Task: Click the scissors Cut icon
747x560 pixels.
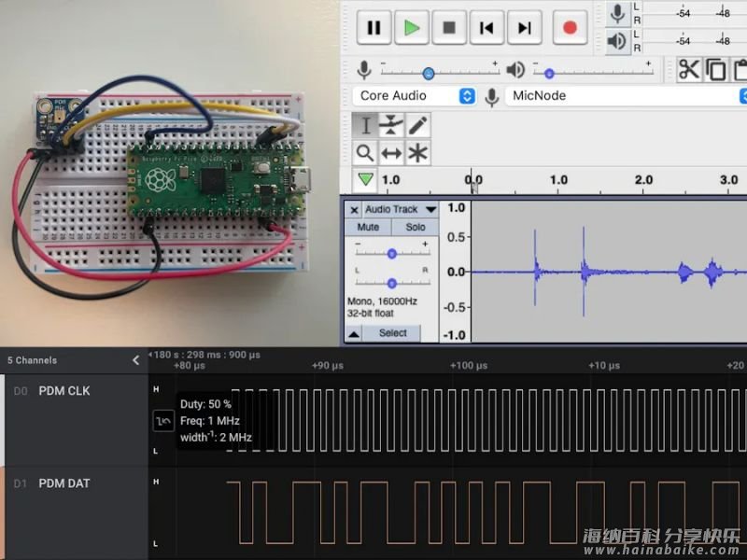Action: [x=689, y=70]
